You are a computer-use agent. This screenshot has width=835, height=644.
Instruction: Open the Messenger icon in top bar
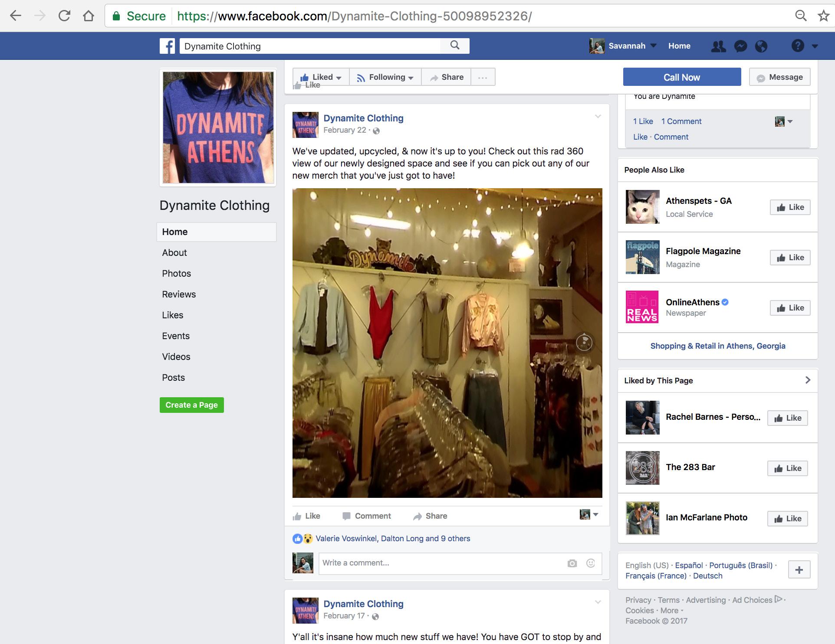coord(740,46)
